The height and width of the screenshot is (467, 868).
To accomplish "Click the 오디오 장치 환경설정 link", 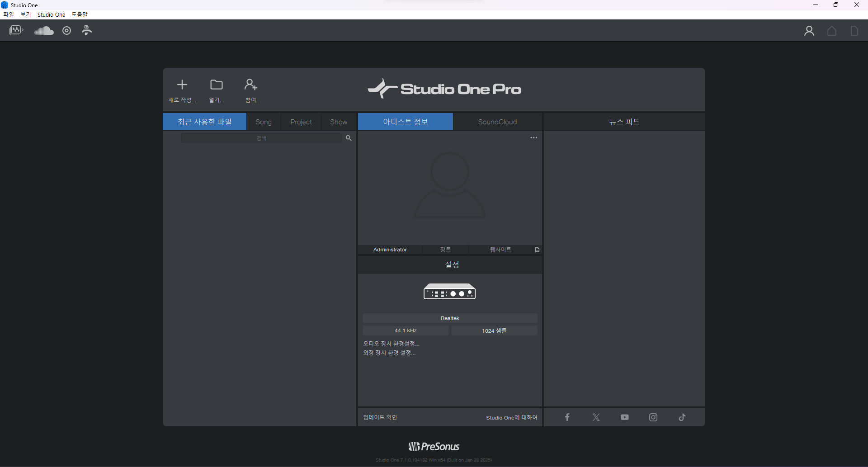I will click(x=391, y=344).
